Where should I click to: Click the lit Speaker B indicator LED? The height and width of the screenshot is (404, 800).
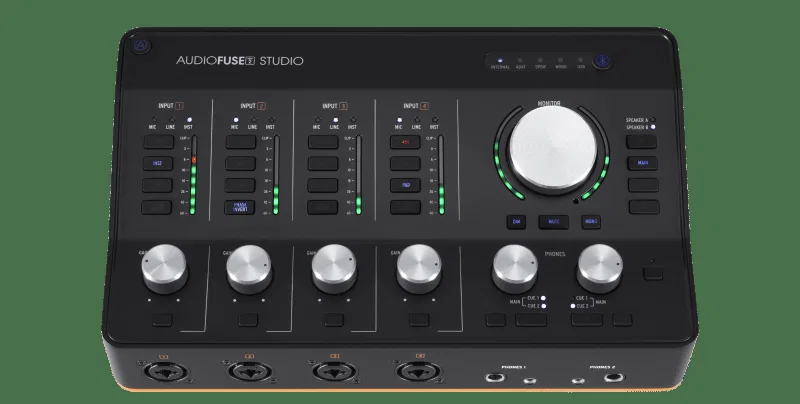pyautogui.click(x=653, y=127)
